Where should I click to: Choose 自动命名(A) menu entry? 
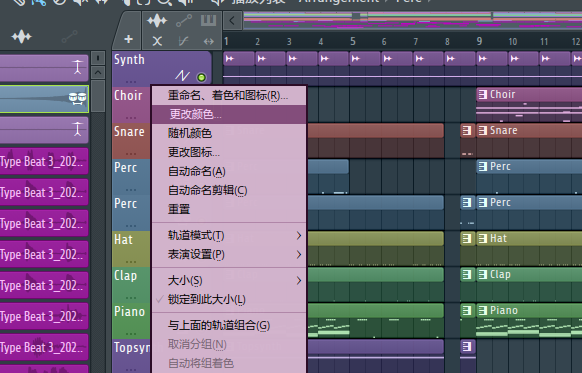(229, 171)
